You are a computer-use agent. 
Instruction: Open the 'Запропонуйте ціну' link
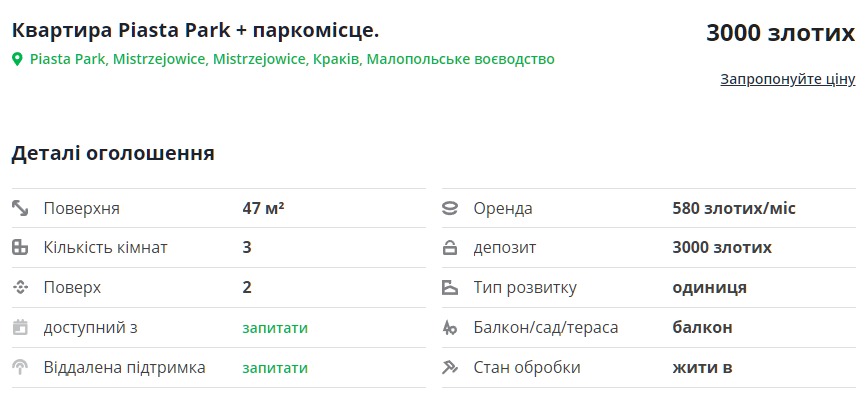787,79
